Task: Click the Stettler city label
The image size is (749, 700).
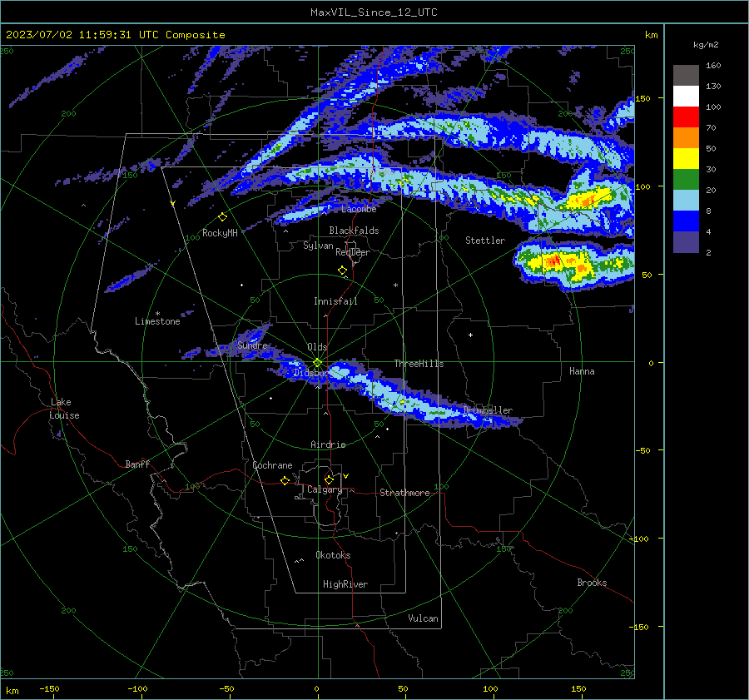Action: click(x=485, y=241)
